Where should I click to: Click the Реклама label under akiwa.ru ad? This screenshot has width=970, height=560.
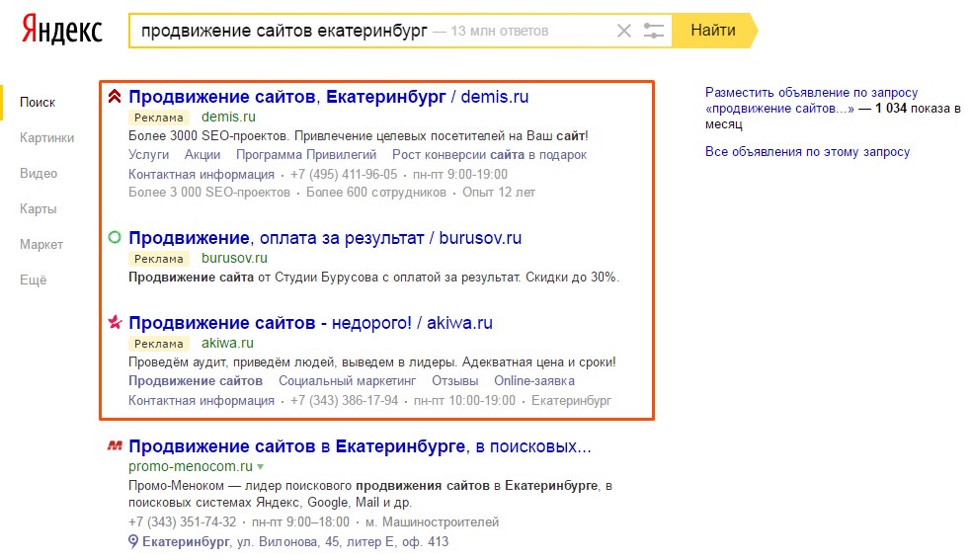click(x=159, y=344)
